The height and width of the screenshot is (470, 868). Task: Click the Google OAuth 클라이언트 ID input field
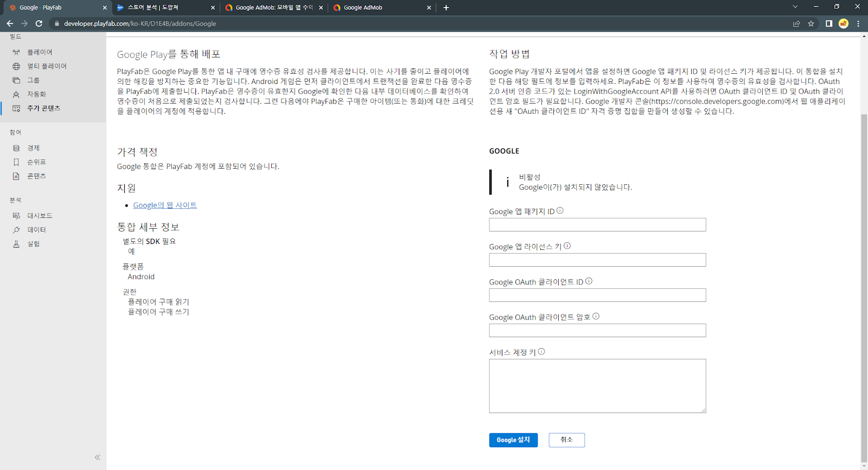[x=597, y=295]
